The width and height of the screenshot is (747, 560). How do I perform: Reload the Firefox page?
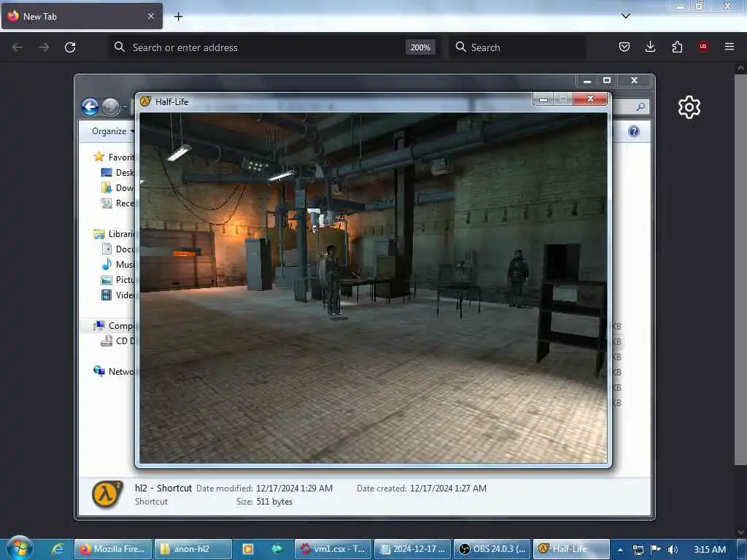[70, 47]
